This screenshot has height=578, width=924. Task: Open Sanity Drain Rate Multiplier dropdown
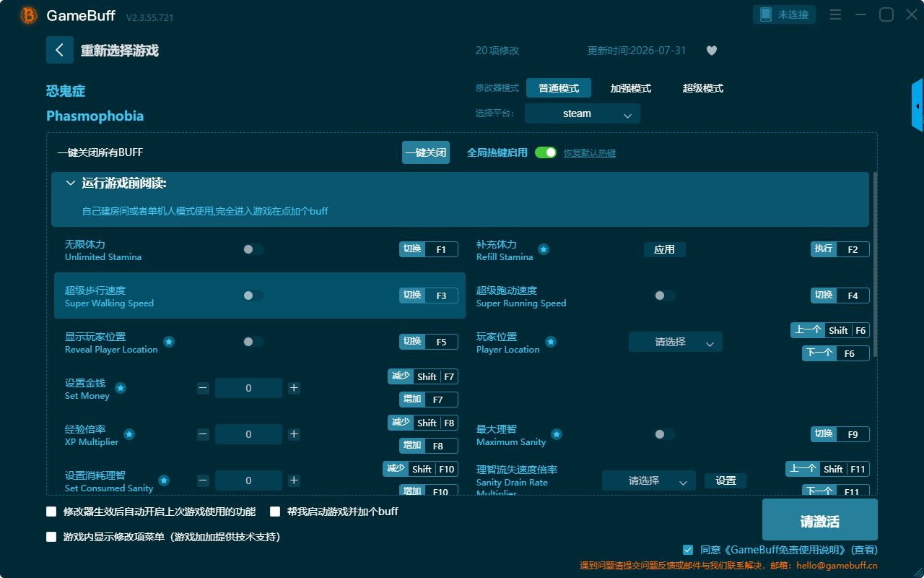coord(649,480)
